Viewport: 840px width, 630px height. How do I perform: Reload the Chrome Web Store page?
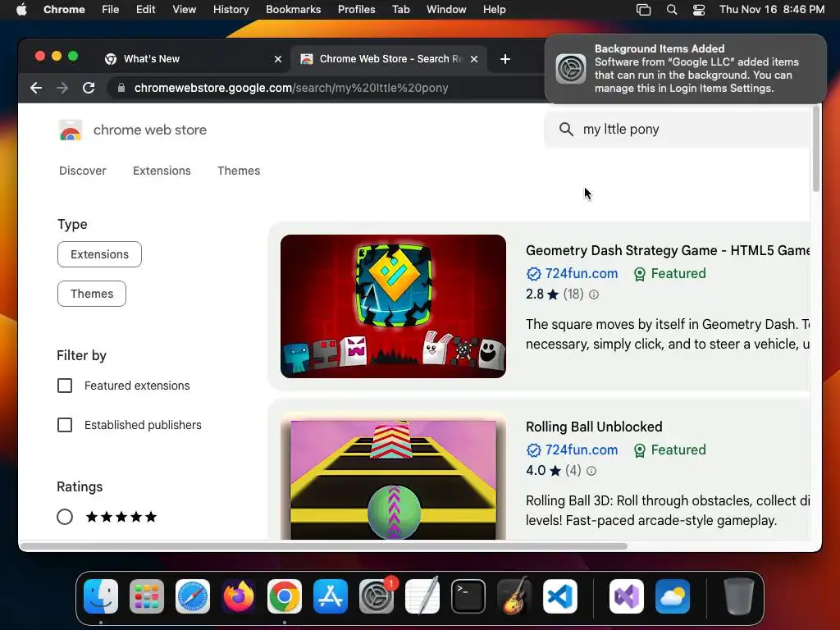89,88
